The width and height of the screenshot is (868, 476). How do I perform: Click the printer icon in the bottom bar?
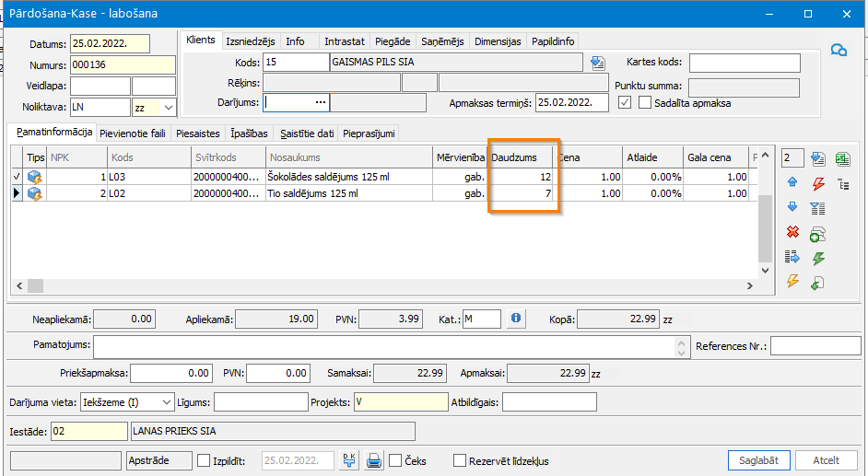[x=374, y=460]
